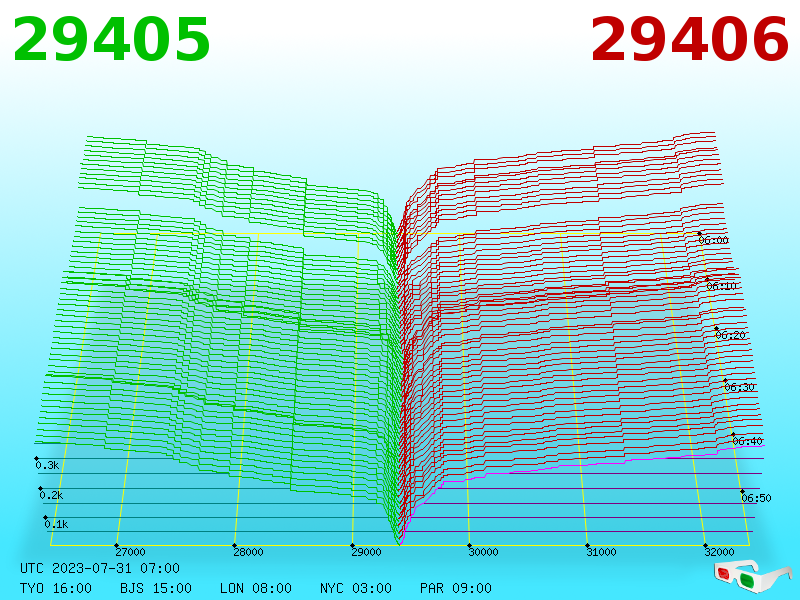Click the 0.2k depth axis label

(x=51, y=495)
